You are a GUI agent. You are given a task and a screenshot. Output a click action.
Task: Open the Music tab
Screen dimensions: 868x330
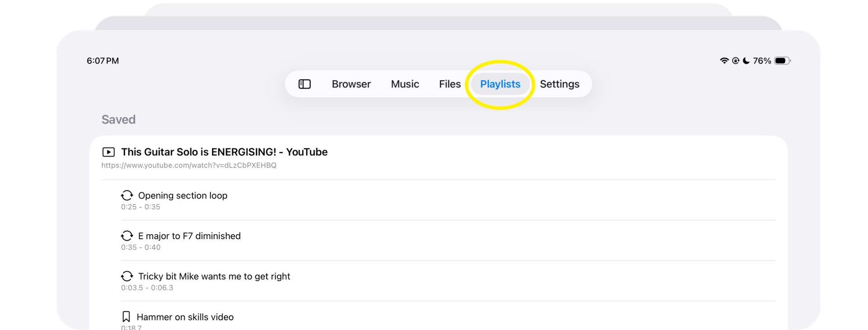pyautogui.click(x=405, y=84)
